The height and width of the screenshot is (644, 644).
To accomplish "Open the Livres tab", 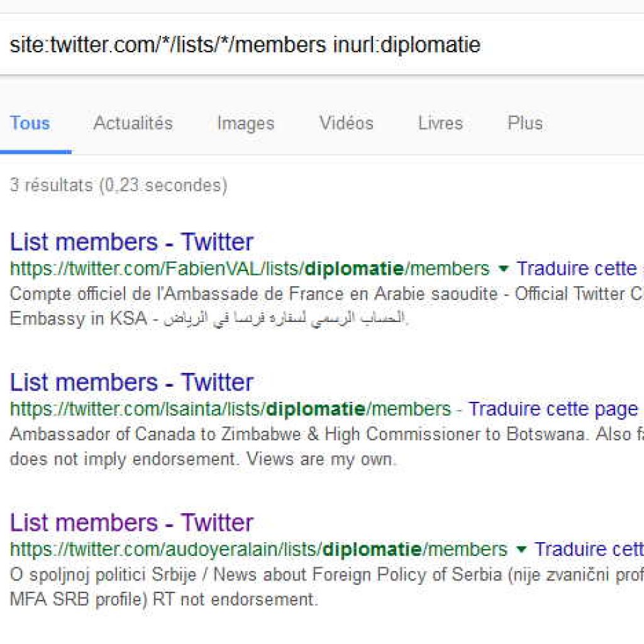I will pyautogui.click(x=440, y=123).
